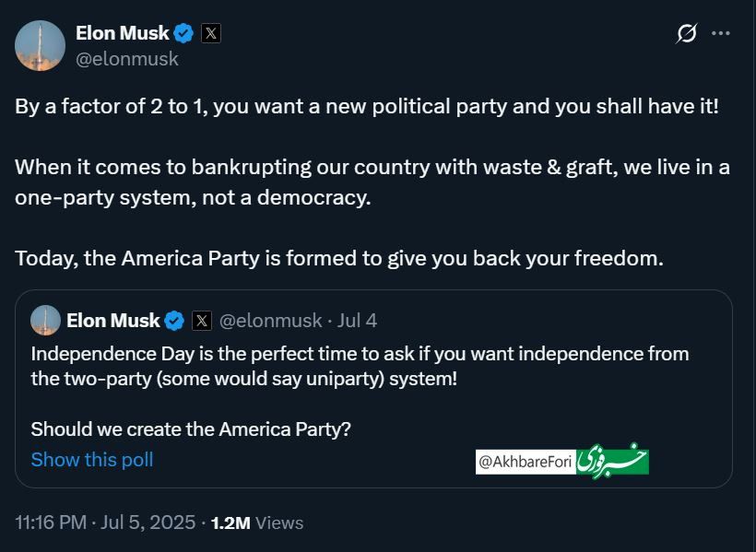The height and width of the screenshot is (552, 756).
Task: Click the Grok icon beside the post header
Action: pos(687,34)
